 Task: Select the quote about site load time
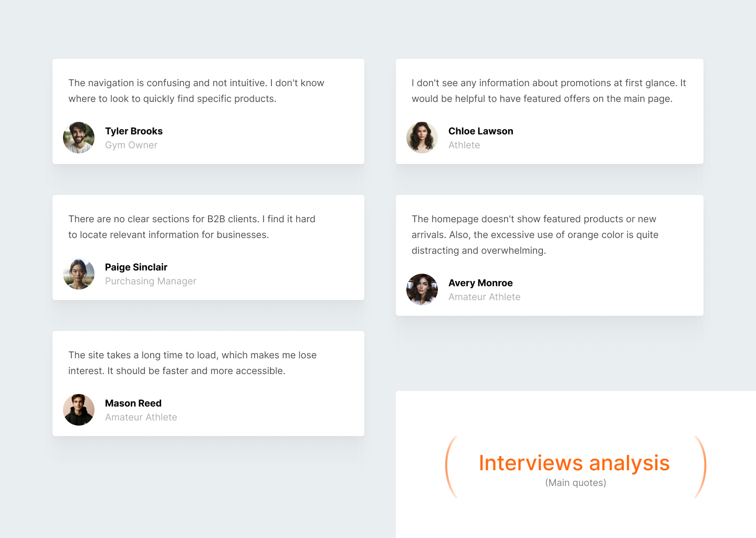click(x=192, y=363)
